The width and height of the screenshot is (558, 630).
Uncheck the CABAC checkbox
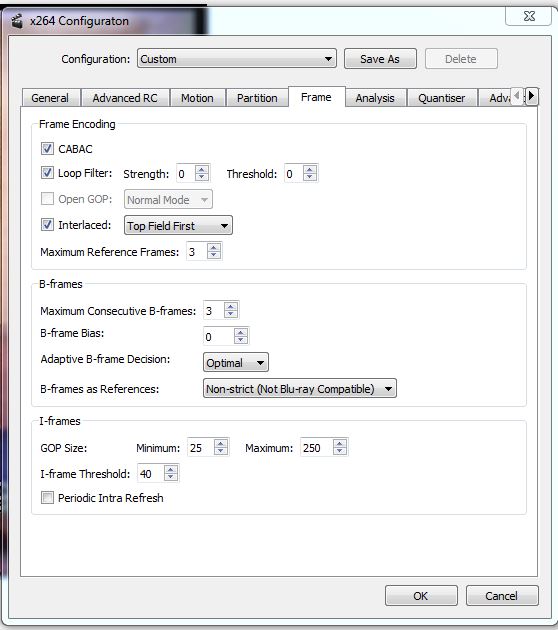47,149
